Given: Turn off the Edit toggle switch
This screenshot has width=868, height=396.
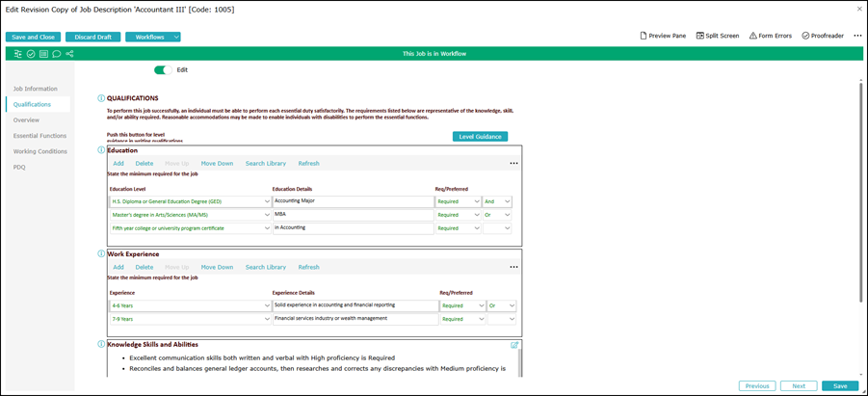Looking at the screenshot, I should pyautogui.click(x=164, y=69).
